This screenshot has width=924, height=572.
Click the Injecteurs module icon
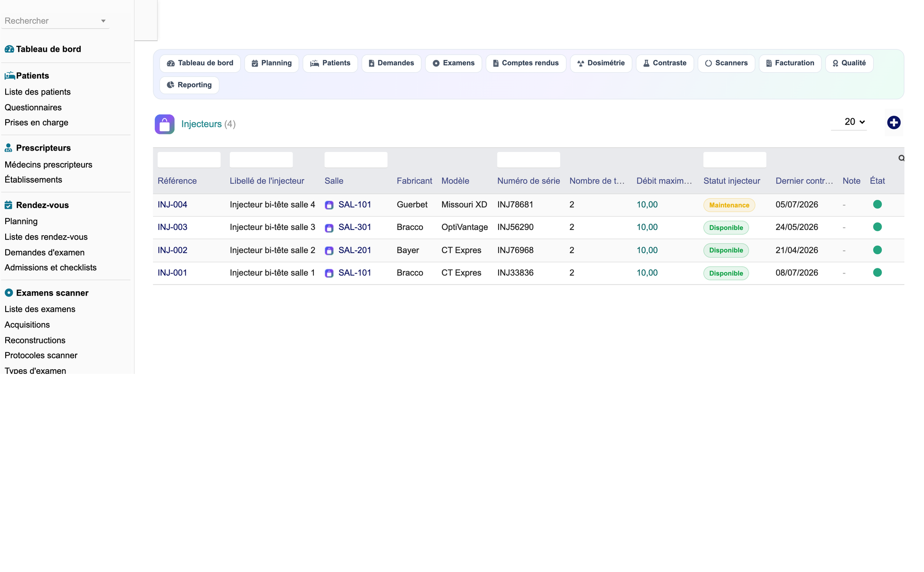tap(164, 124)
